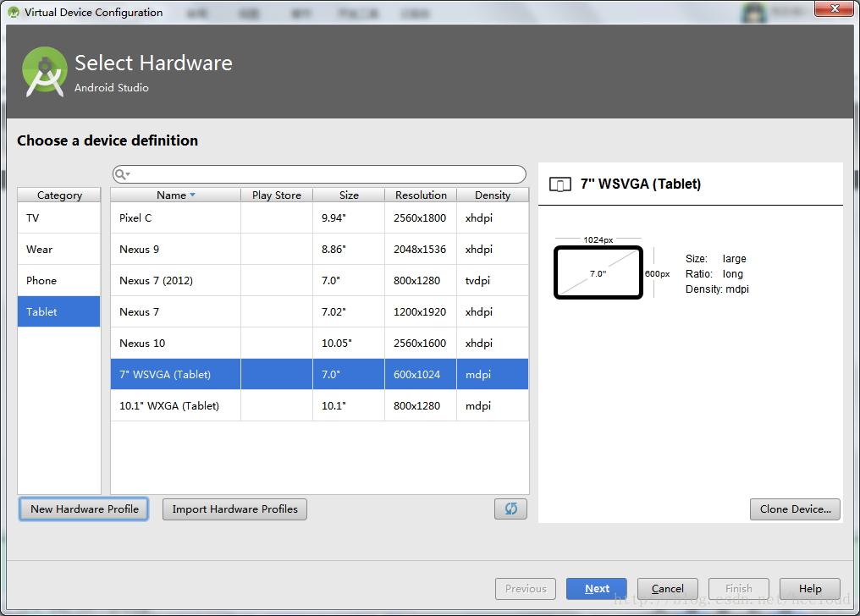The width and height of the screenshot is (860, 616).
Task: Click inside the device search field
Action: coord(319,174)
